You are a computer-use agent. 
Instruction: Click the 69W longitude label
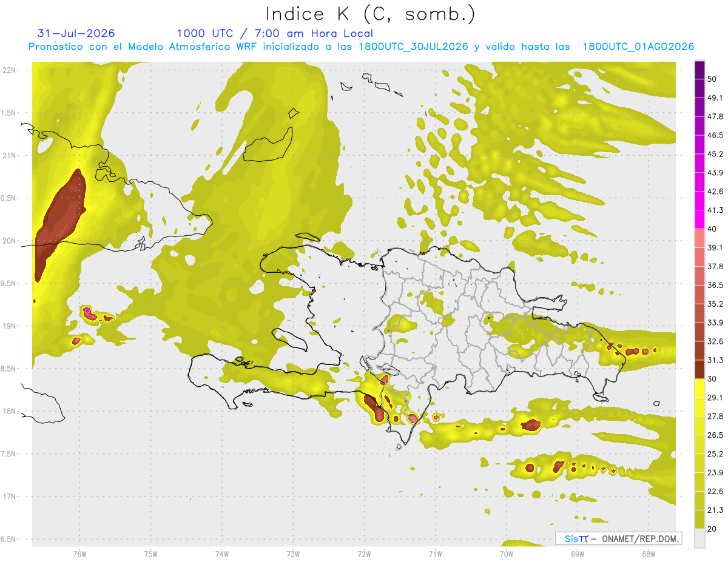click(x=578, y=554)
